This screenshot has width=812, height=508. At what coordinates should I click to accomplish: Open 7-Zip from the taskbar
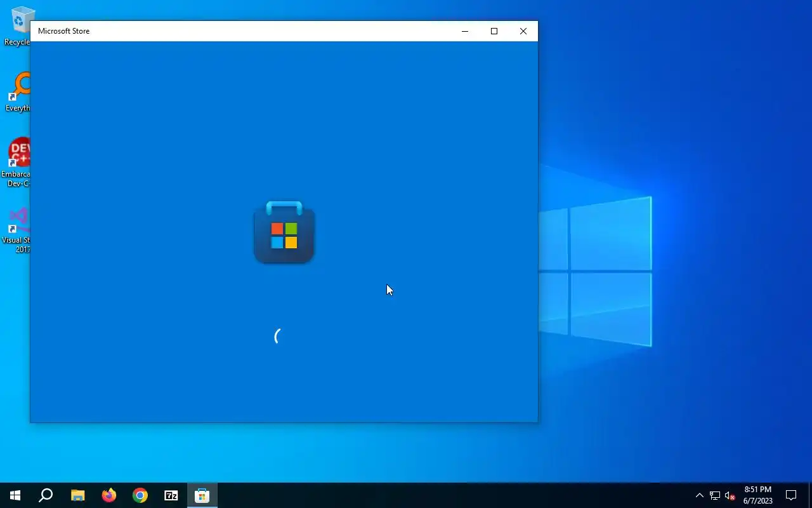click(171, 495)
